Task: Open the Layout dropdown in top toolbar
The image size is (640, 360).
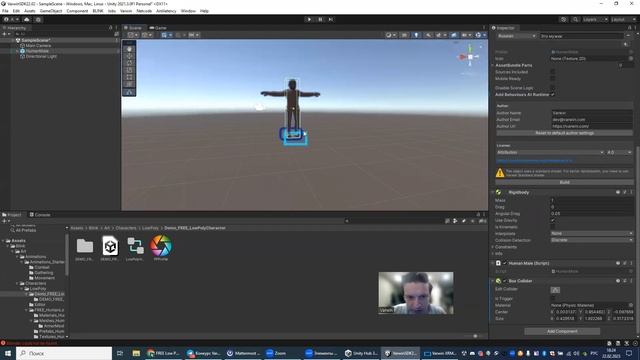Action: 623,19
